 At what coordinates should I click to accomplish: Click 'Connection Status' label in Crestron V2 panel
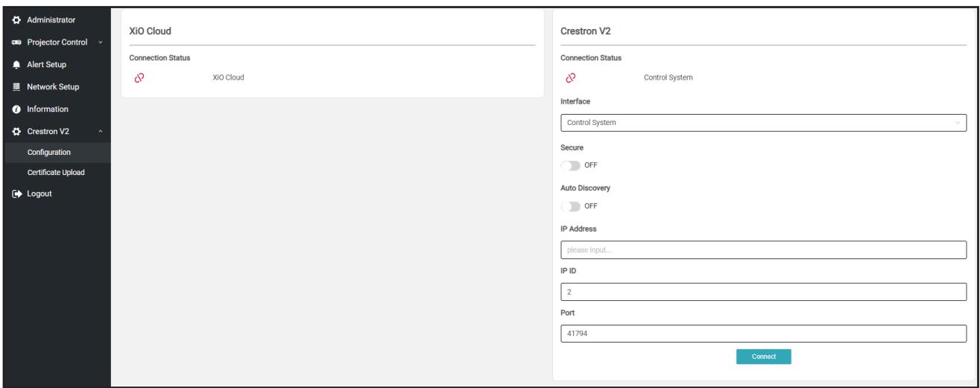[590, 58]
